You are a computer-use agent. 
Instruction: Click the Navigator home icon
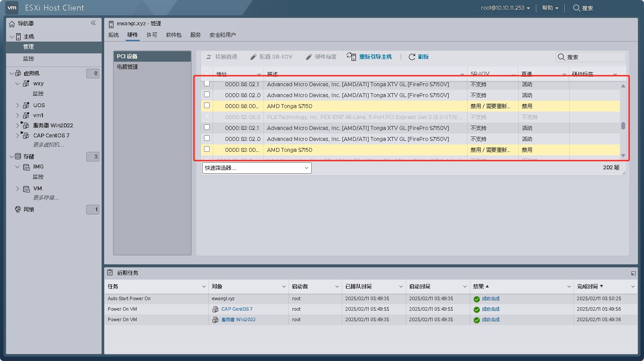click(x=12, y=24)
